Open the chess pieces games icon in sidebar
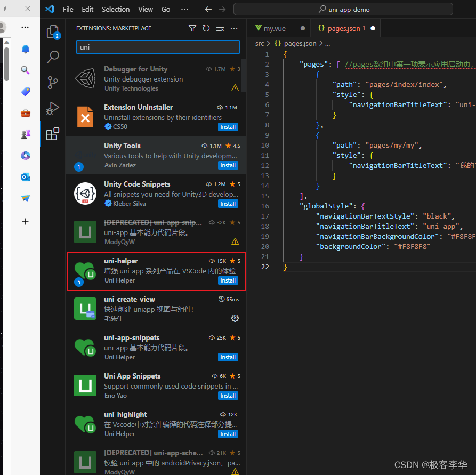 pos(26,134)
